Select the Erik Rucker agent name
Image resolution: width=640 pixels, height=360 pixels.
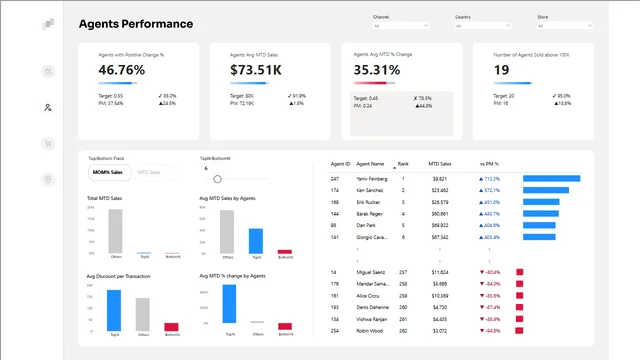click(x=368, y=202)
